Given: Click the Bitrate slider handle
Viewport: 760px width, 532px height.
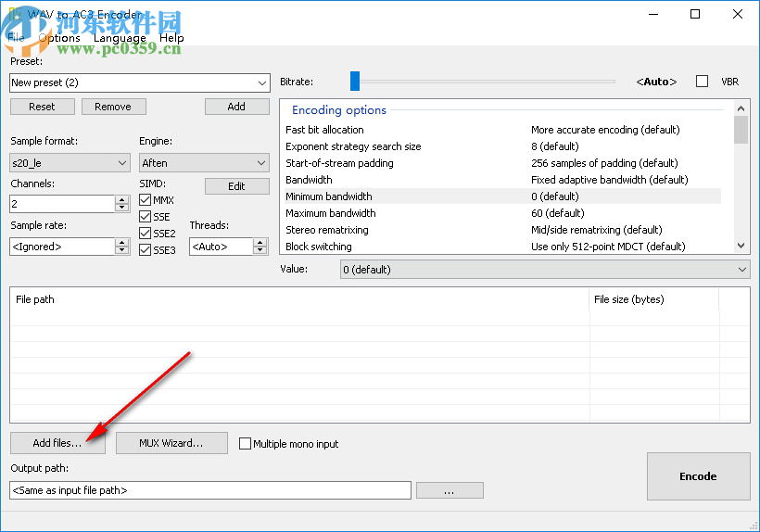Looking at the screenshot, I should (355, 82).
